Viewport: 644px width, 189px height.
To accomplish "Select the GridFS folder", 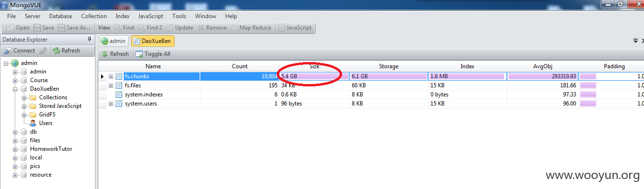I will (47, 115).
